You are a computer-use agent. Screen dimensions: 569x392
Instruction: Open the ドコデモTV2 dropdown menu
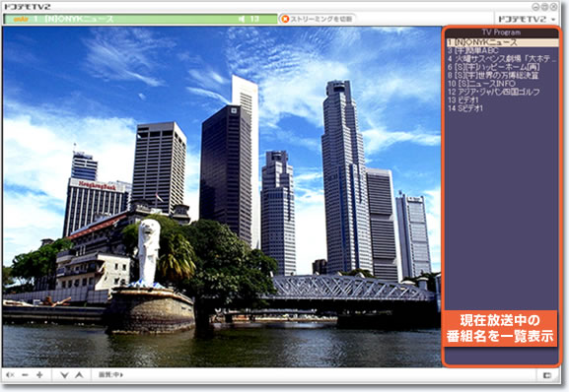(527, 19)
